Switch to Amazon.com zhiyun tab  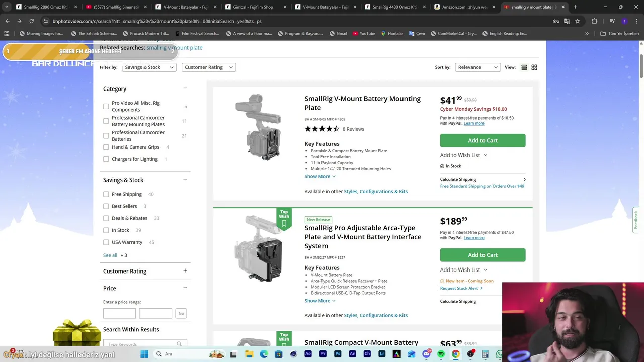tap(465, 7)
